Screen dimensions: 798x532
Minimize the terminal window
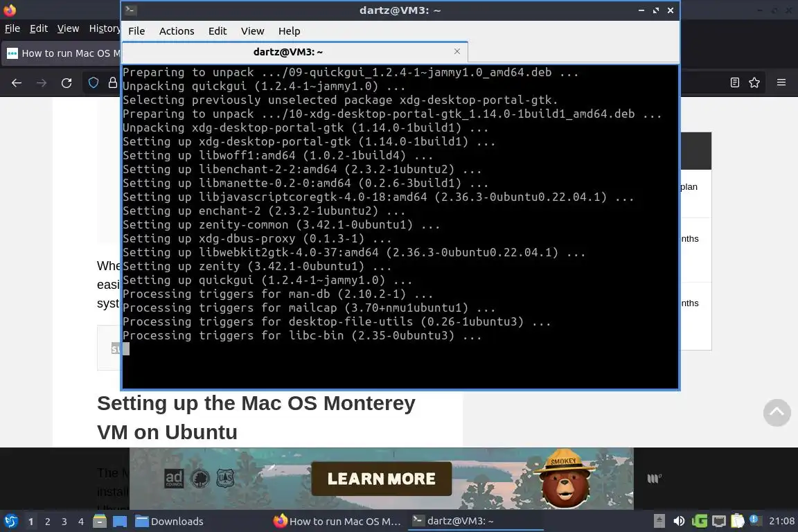[x=641, y=10]
